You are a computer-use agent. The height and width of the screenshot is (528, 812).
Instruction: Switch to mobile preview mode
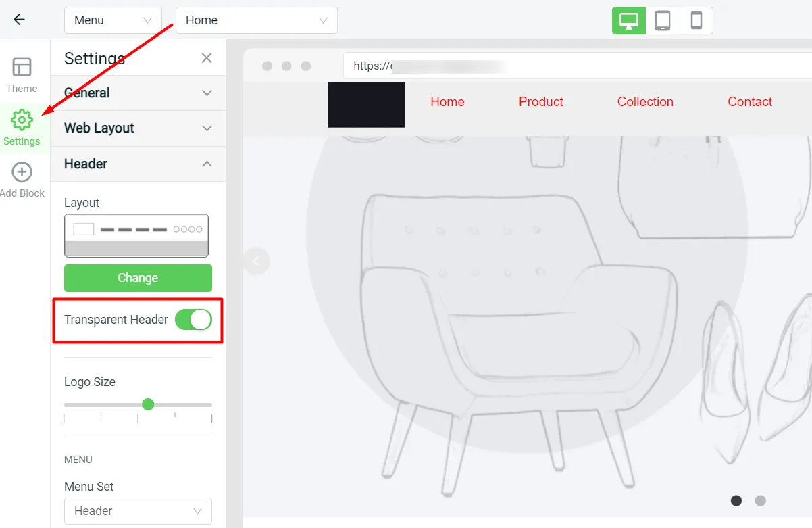click(696, 20)
